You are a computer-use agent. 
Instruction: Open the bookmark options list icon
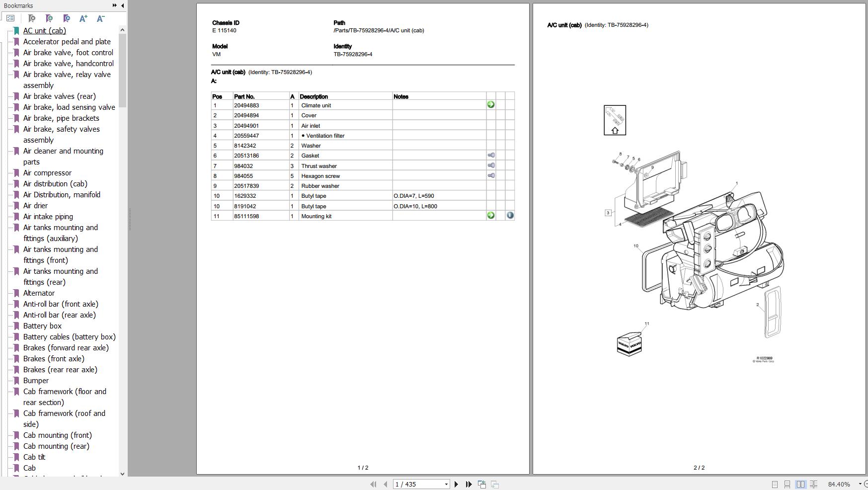point(10,18)
